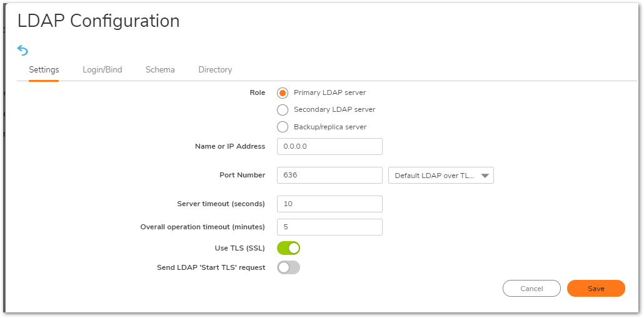
Task: Select the Primary LDAP server radio button
Action: pos(283,93)
